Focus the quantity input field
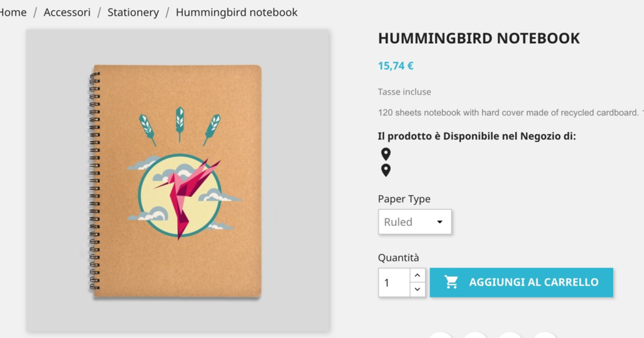 click(394, 283)
